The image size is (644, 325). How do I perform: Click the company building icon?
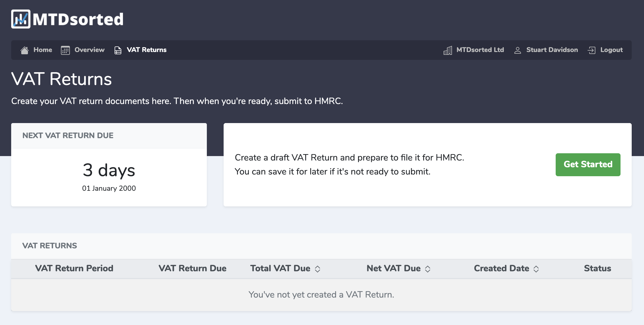[x=448, y=50]
